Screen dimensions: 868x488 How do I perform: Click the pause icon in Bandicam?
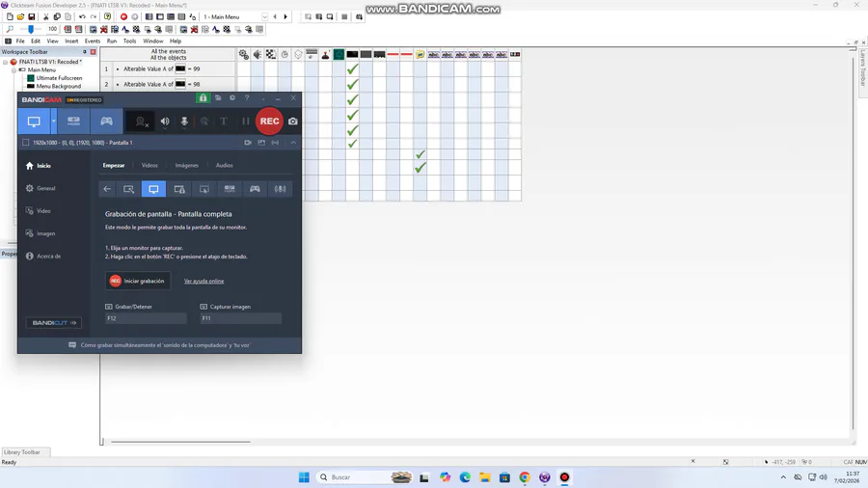coord(245,122)
